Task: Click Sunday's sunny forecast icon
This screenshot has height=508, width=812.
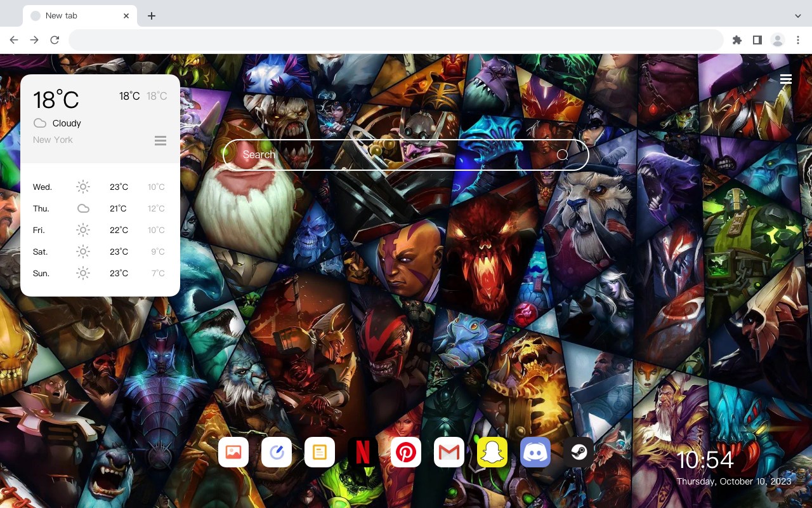Action: (x=83, y=273)
